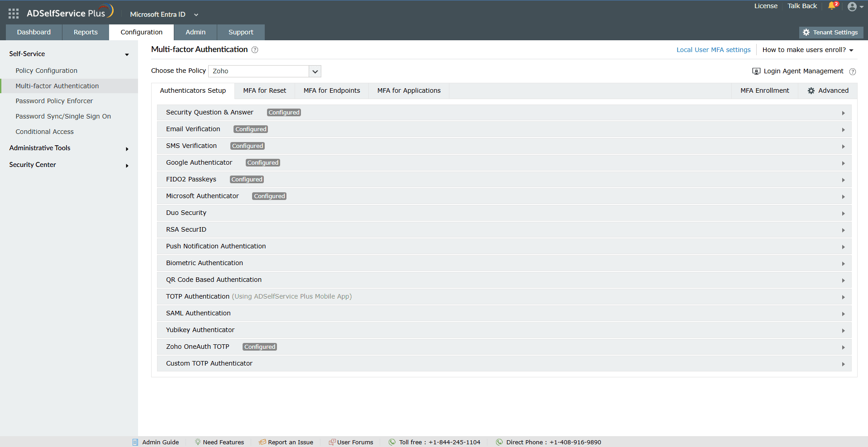This screenshot has height=447, width=868.
Task: Open Password Sync/Single Sign On
Action: click(x=63, y=116)
